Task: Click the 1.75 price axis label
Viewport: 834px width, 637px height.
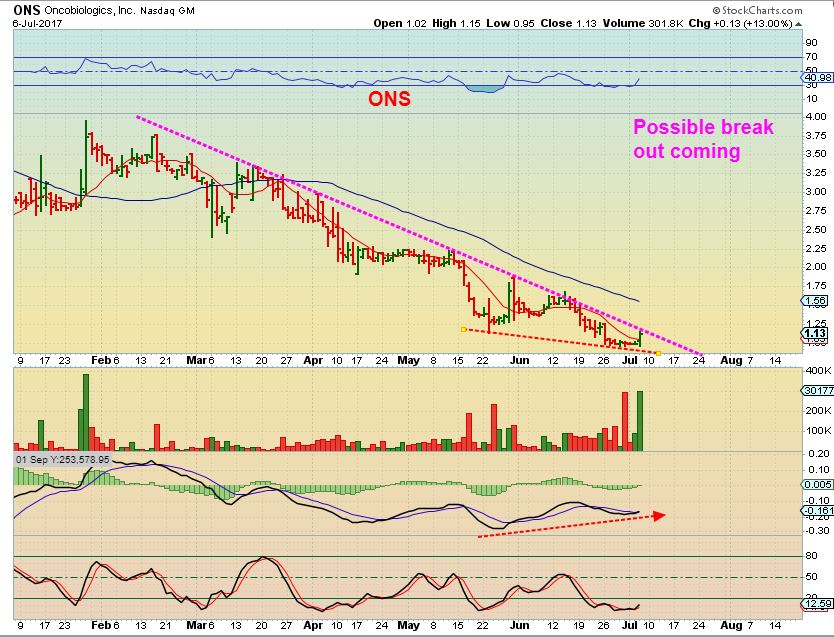Action: [x=816, y=286]
